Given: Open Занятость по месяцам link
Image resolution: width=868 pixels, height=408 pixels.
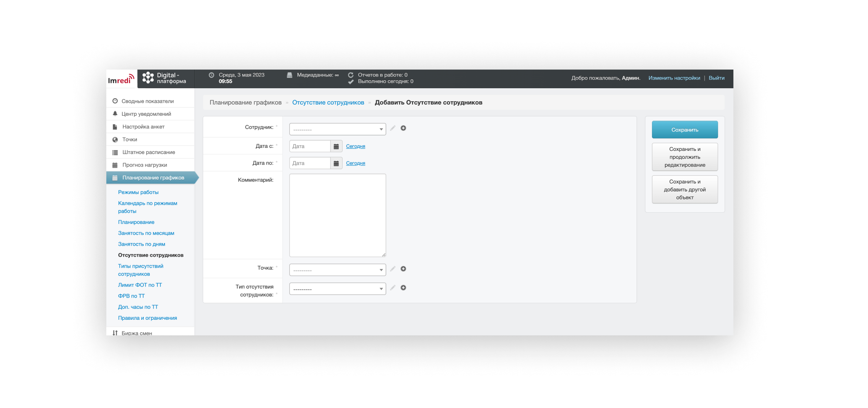Looking at the screenshot, I should pyautogui.click(x=146, y=233).
